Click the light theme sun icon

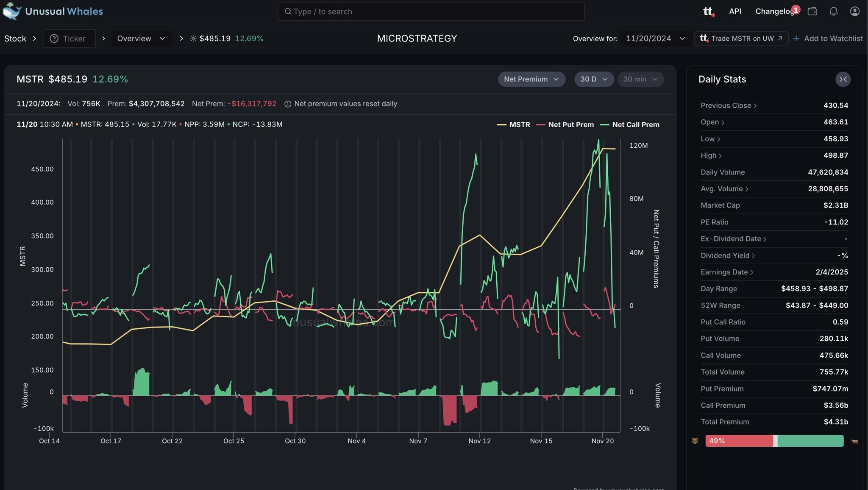193,39
